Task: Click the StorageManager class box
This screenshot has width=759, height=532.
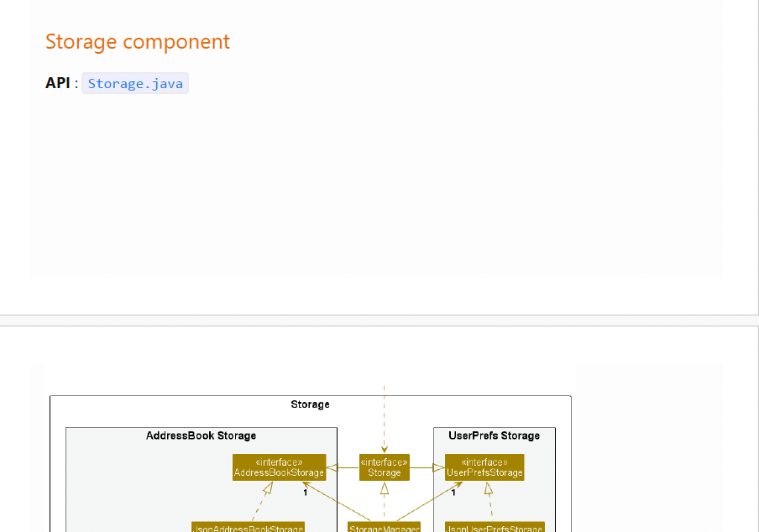Action: coord(385,527)
